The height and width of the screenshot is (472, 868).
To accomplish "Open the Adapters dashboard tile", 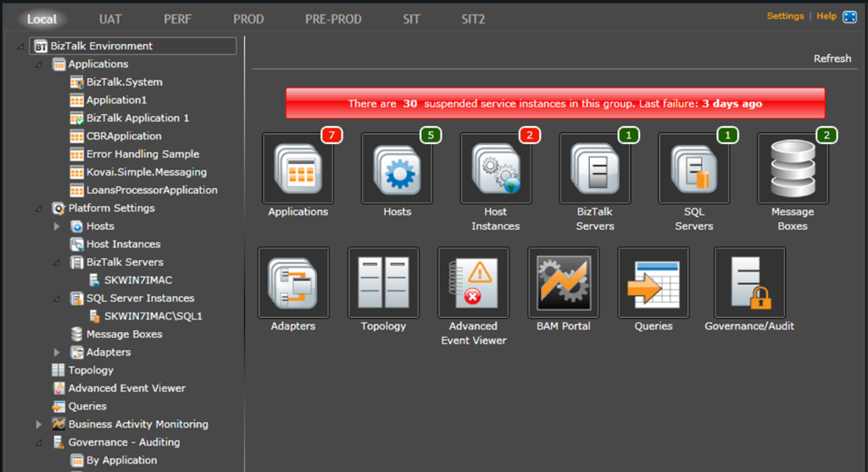I will [x=293, y=283].
